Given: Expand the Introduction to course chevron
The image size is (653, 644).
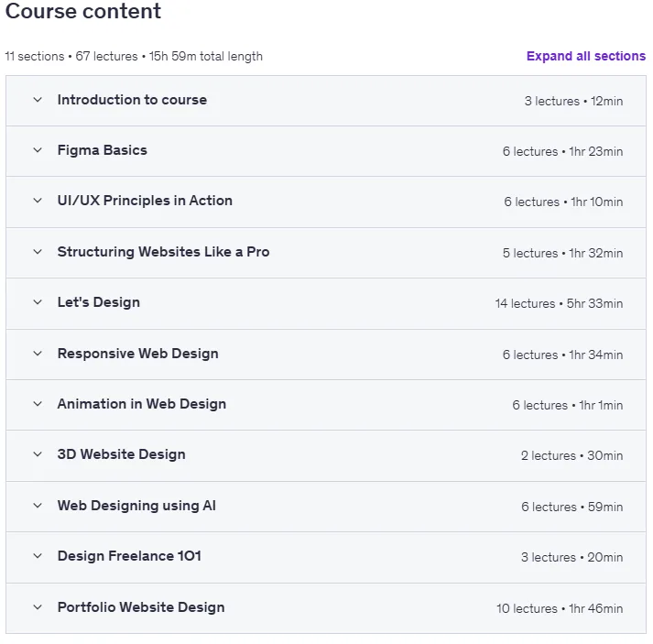Looking at the screenshot, I should click(x=38, y=100).
